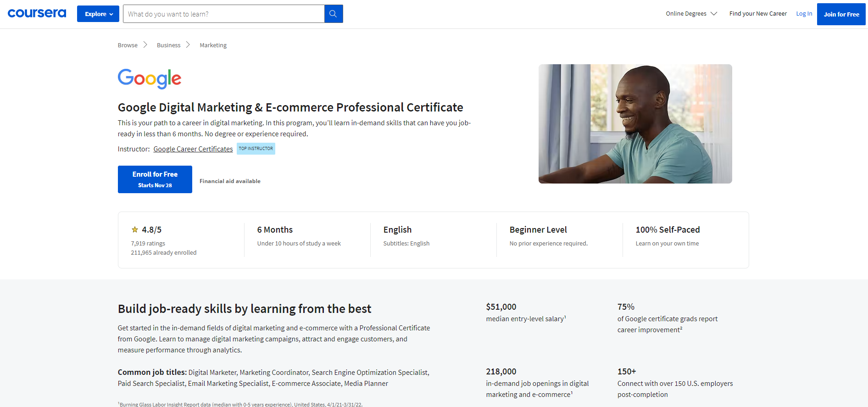This screenshot has width=868, height=407.
Task: Click the 100% Self-Paced heading
Action: coord(668,229)
